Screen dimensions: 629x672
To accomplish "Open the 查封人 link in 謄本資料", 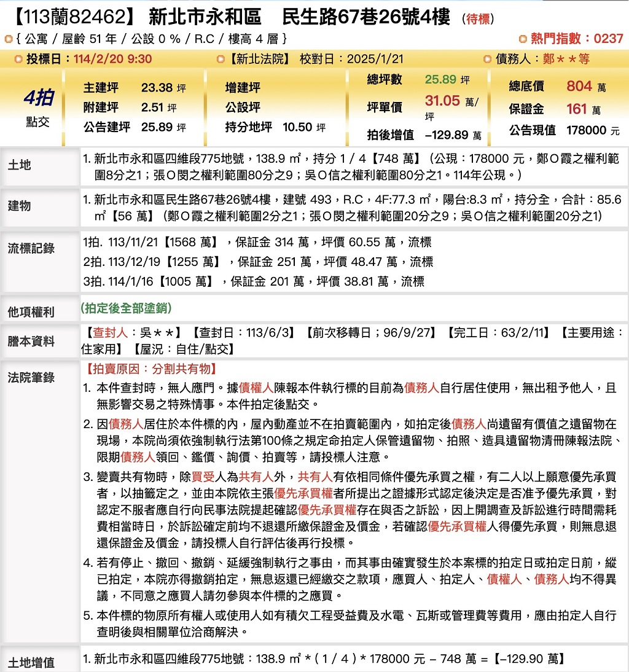I will pos(110,332).
